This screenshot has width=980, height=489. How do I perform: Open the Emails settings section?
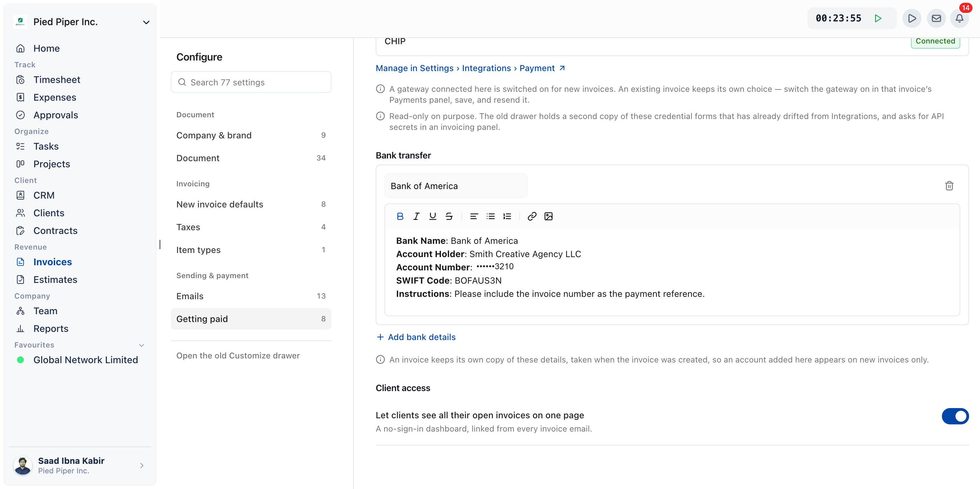[251, 296]
